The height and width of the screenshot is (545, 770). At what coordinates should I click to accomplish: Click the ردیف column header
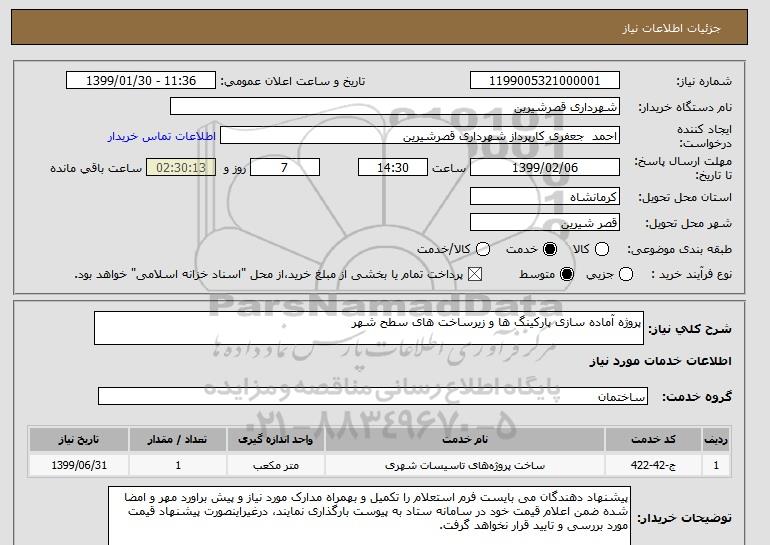[x=716, y=439]
